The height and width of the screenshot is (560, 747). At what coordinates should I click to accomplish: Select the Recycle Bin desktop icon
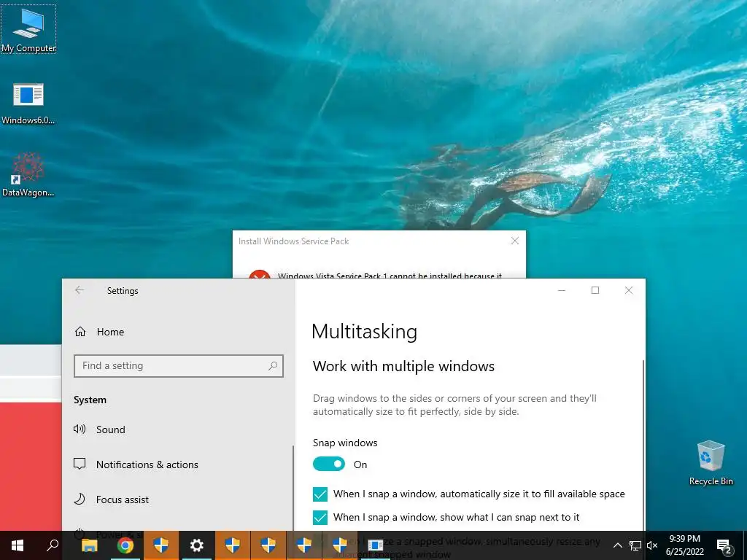tap(711, 463)
